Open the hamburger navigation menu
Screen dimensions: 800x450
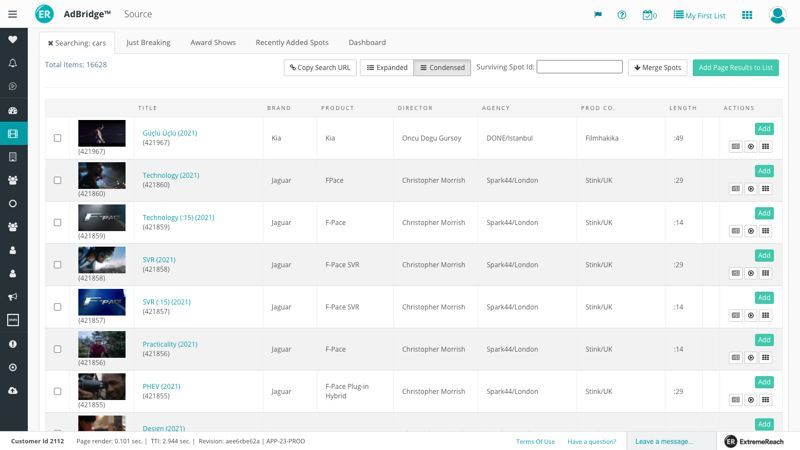coord(13,14)
